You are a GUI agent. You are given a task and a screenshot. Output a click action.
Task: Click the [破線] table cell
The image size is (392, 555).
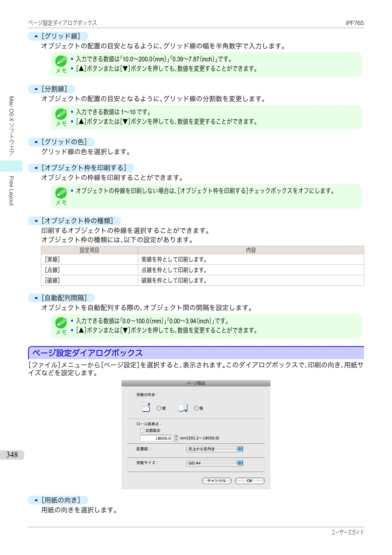coord(90,280)
